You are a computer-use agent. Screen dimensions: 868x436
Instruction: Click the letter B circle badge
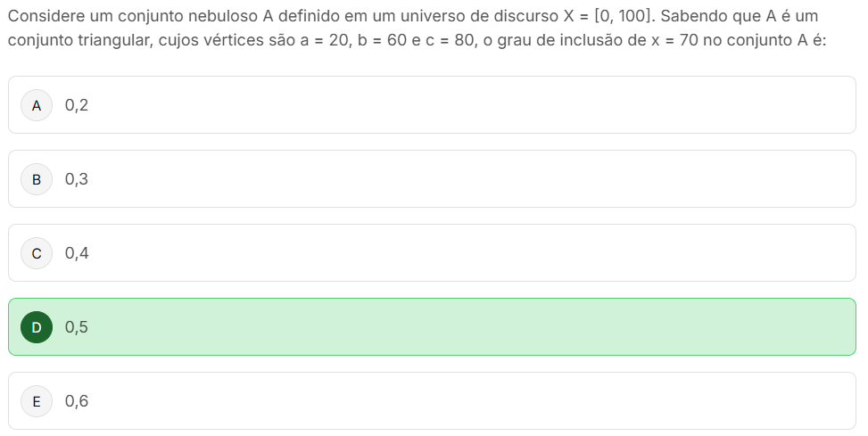[x=37, y=179]
